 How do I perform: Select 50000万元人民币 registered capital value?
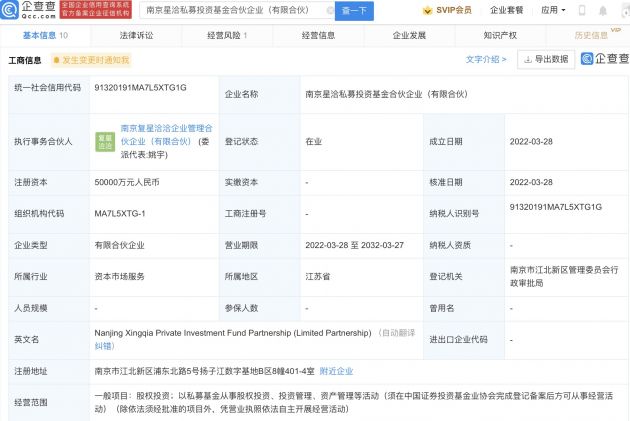(127, 182)
